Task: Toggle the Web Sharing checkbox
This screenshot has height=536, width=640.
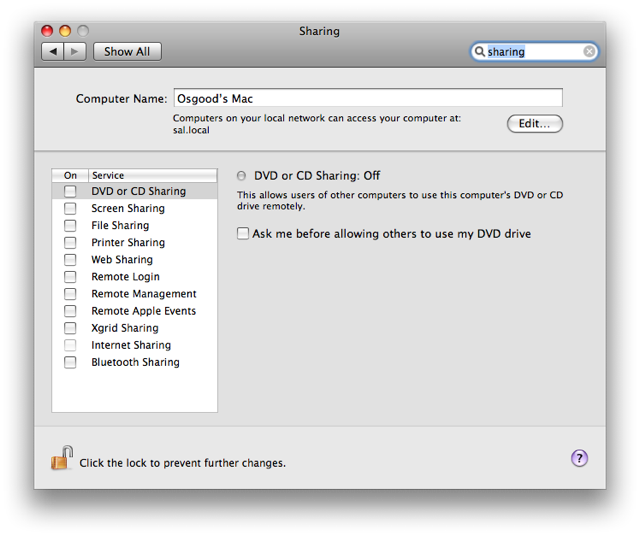Action: point(70,260)
